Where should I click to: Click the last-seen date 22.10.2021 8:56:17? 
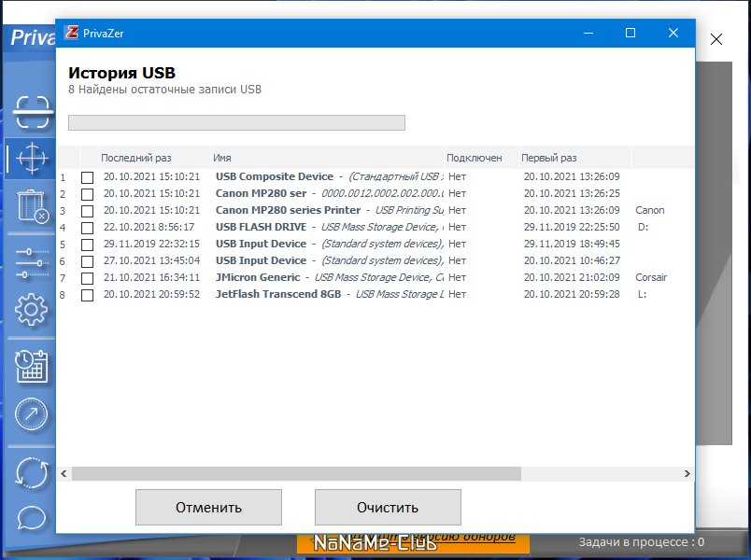coord(149,227)
